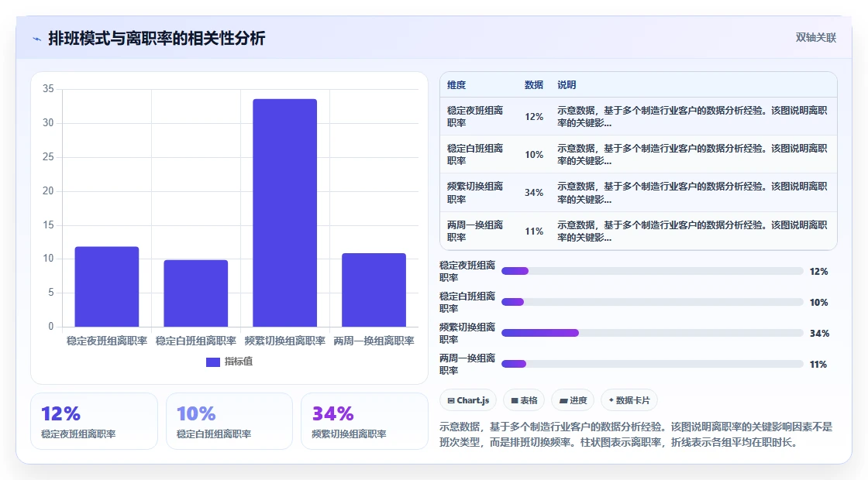868x480 pixels.
Task: Click the 10% cell in the table
Action: click(534, 155)
